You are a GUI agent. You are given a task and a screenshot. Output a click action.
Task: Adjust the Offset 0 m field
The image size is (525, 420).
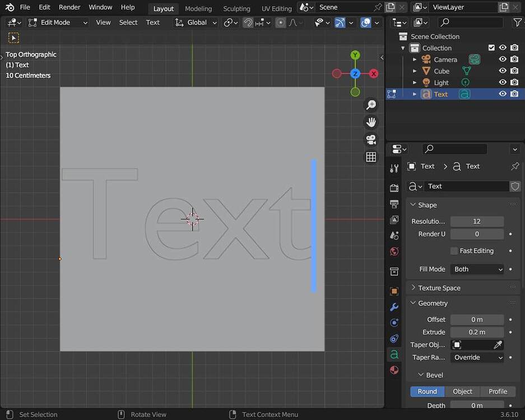tap(477, 320)
